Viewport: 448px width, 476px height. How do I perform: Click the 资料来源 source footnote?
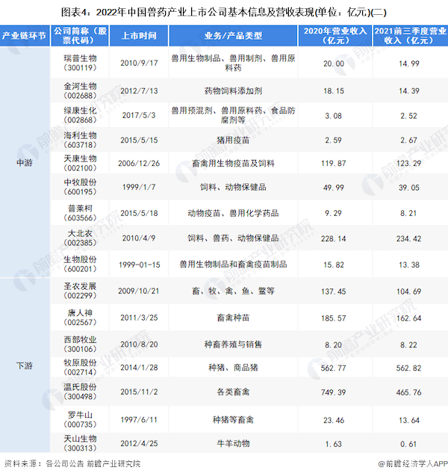click(72, 463)
